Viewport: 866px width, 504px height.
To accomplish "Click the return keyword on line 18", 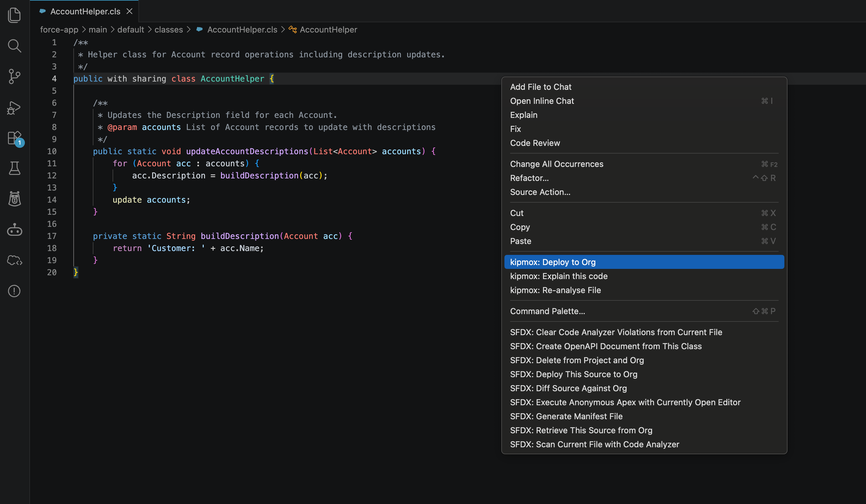I will pyautogui.click(x=127, y=248).
